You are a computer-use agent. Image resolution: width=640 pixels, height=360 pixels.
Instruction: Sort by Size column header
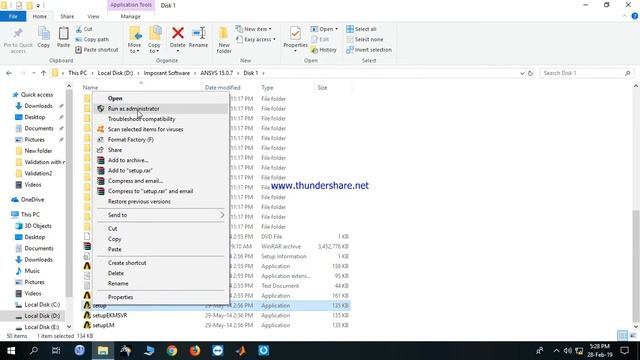point(322,87)
